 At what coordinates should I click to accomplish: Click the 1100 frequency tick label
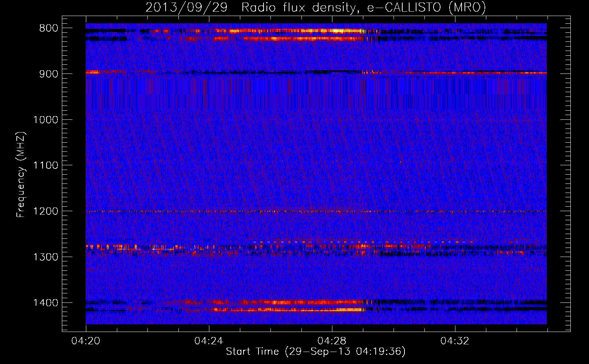(x=46, y=166)
